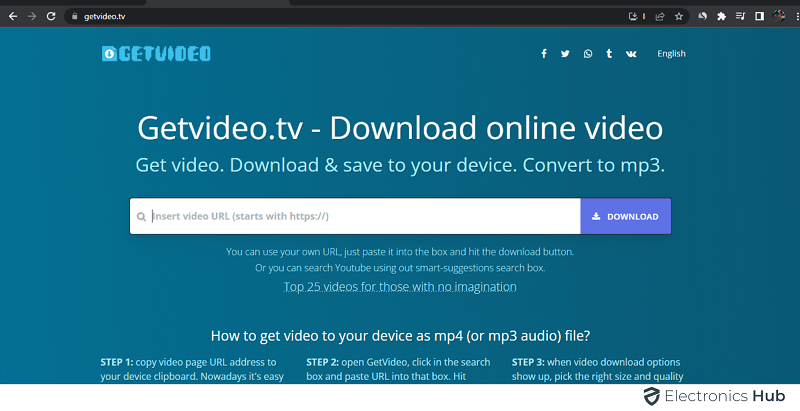
Task: Share via WhatsApp icon
Action: [x=588, y=54]
